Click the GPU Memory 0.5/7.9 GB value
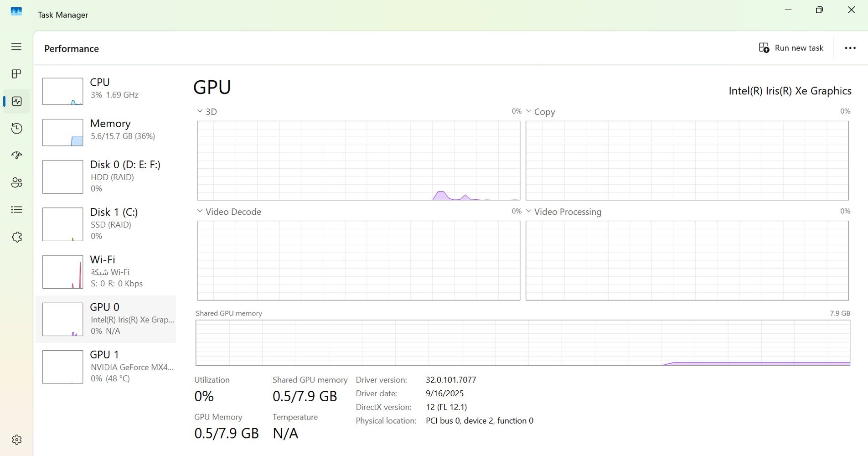This screenshot has width=868, height=456. (x=227, y=433)
